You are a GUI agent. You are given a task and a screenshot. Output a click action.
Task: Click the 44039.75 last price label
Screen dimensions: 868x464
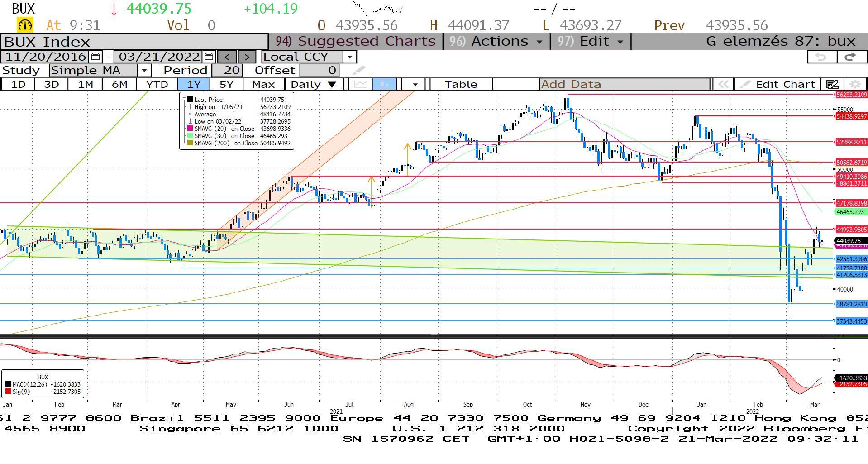(851, 241)
